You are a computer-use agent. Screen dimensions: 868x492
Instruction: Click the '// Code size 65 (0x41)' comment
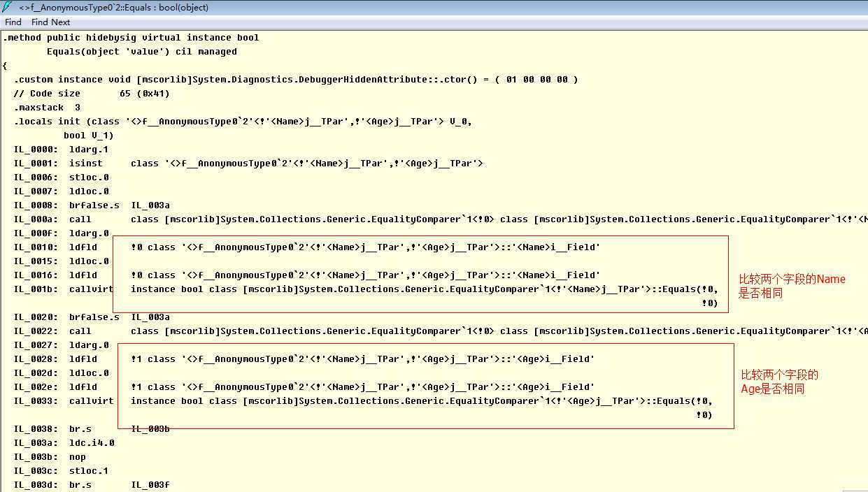(x=92, y=94)
